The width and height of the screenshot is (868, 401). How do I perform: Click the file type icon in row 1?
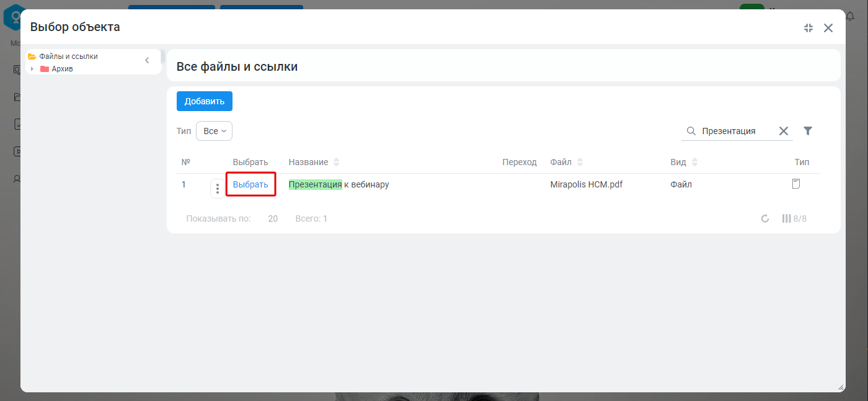796,184
